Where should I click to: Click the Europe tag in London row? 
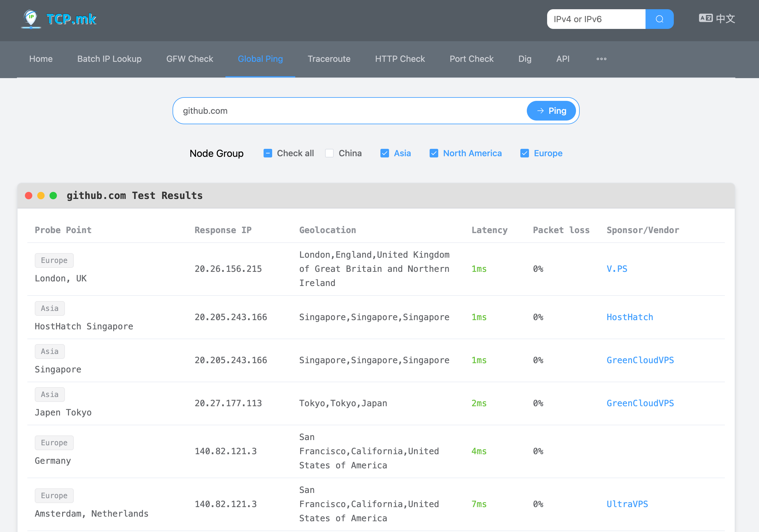coord(54,260)
